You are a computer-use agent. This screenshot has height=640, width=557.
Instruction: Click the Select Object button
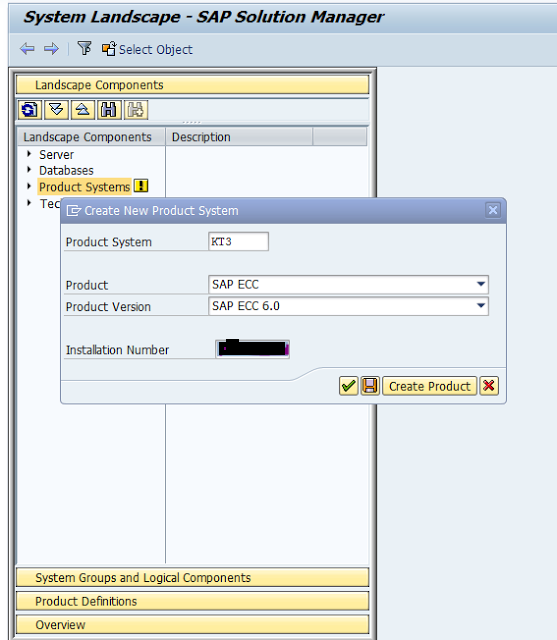click(147, 49)
